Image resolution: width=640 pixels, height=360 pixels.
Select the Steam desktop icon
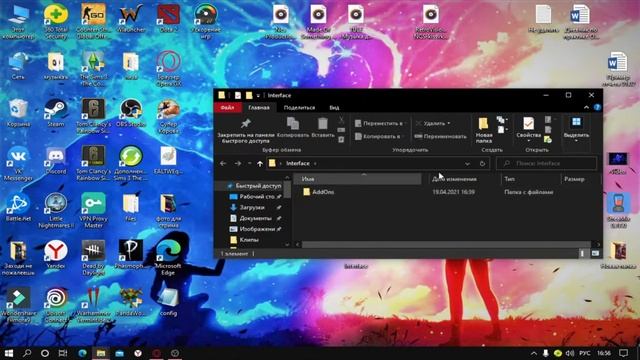pos(56,113)
